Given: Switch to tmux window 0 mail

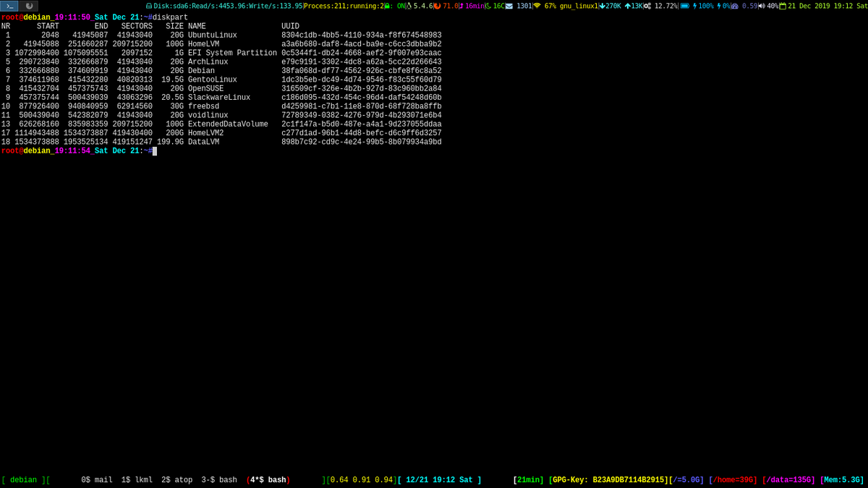Looking at the screenshot, I should (97, 480).
